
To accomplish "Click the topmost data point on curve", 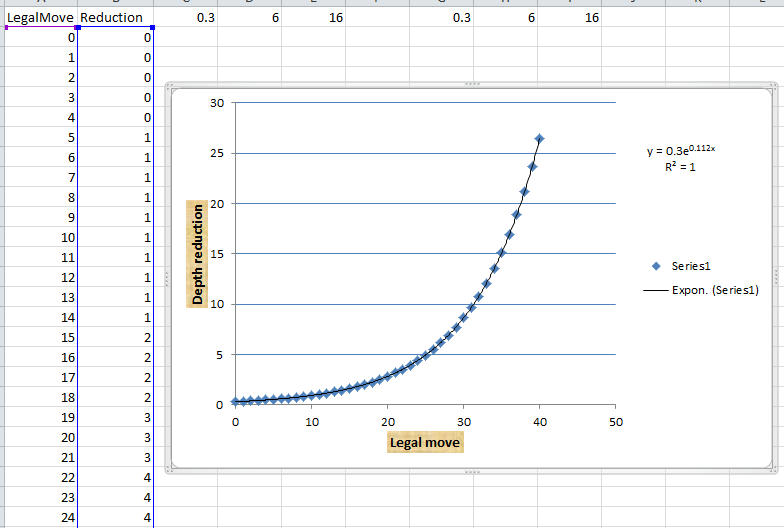I will (x=539, y=138).
